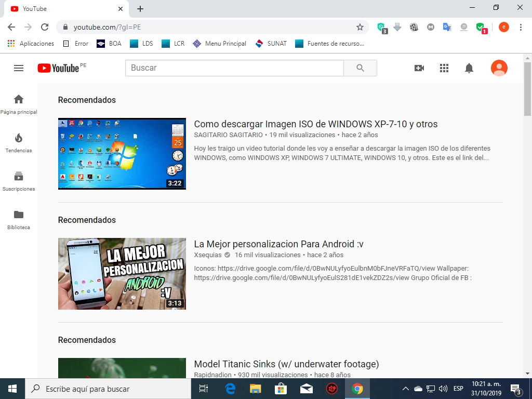532x399 pixels.
Task: Open File Explorer from taskbar
Action: pyautogui.click(x=256, y=389)
